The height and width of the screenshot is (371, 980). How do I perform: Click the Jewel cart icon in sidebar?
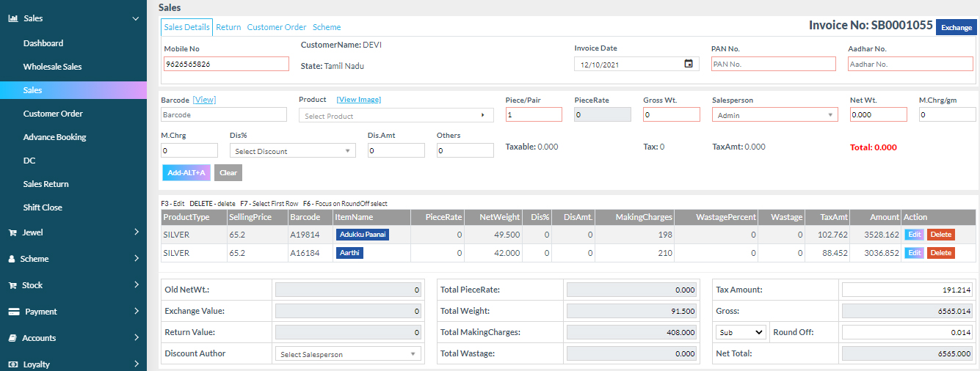point(12,232)
